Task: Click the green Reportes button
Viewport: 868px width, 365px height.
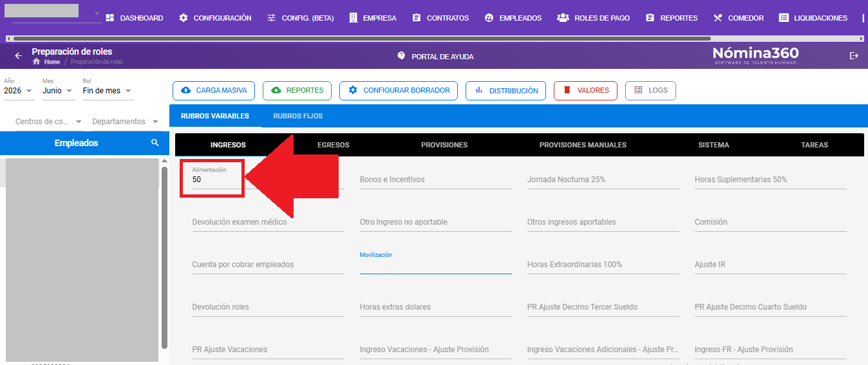Action: [297, 90]
